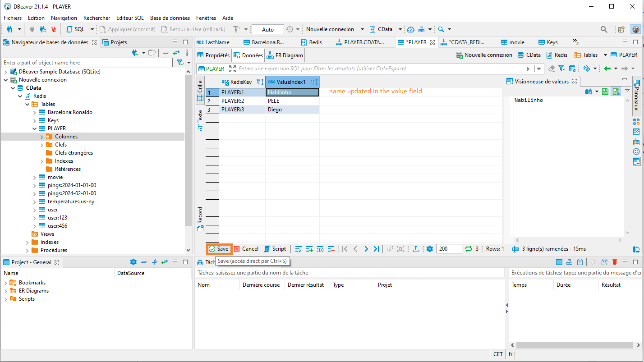Viewport: 644px width, 362px height.
Task: Click the disconnect red plug icon
Action: pyautogui.click(x=54, y=29)
